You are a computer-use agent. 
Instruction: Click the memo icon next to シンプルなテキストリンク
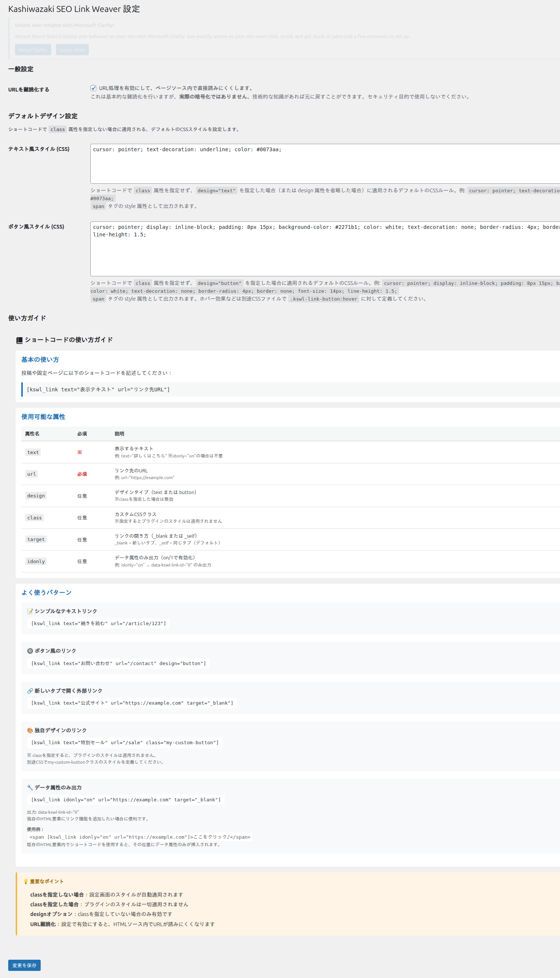29,611
